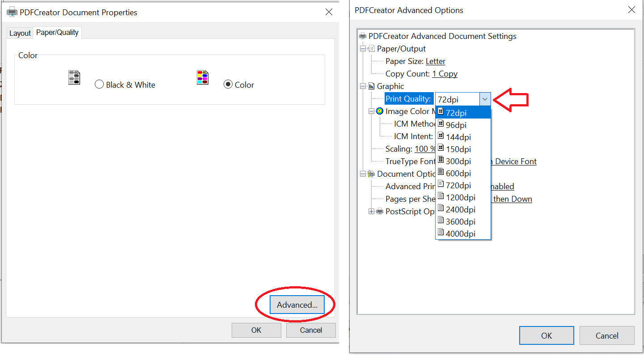Click the PostScript Options printer icon
Image resolution: width=644 pixels, height=356 pixels.
coord(380,212)
